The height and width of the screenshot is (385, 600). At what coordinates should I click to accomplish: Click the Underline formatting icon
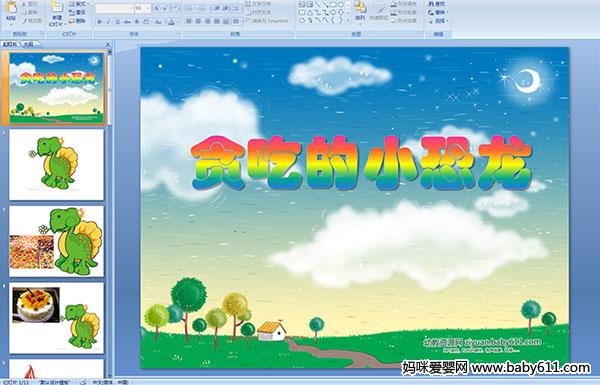[117, 22]
